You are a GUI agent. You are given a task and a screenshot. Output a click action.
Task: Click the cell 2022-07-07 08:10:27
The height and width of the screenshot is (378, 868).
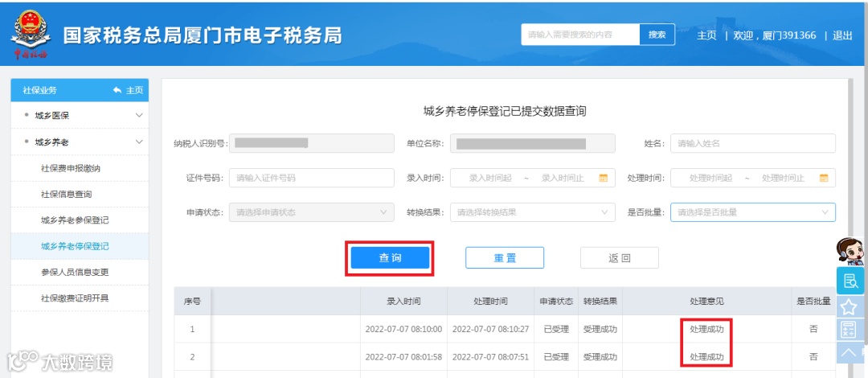point(490,329)
